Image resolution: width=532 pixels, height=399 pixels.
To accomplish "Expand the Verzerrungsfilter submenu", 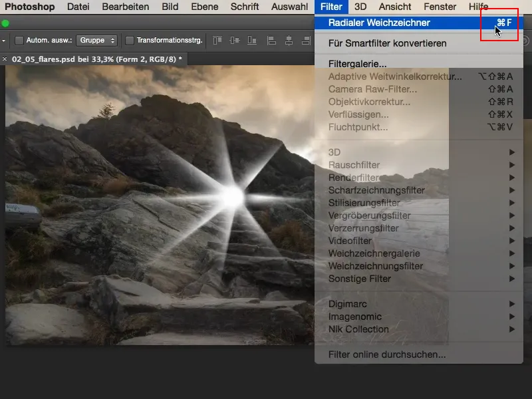I will point(419,228).
